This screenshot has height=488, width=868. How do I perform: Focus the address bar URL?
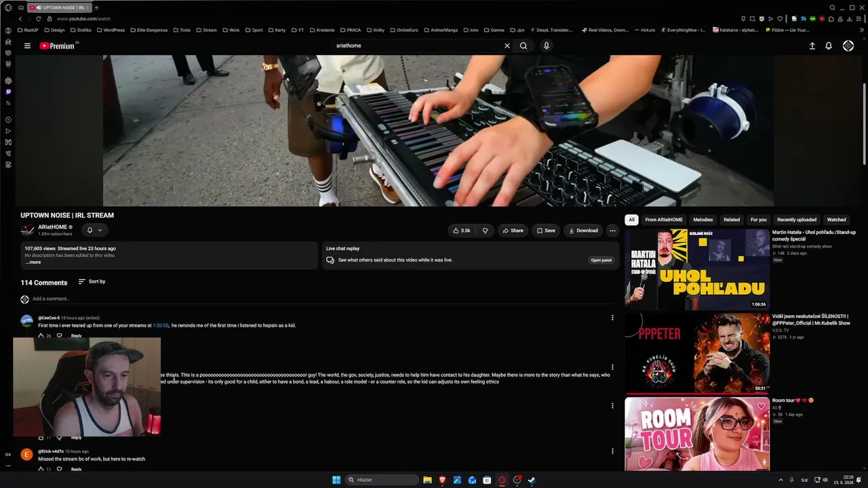coord(83,19)
